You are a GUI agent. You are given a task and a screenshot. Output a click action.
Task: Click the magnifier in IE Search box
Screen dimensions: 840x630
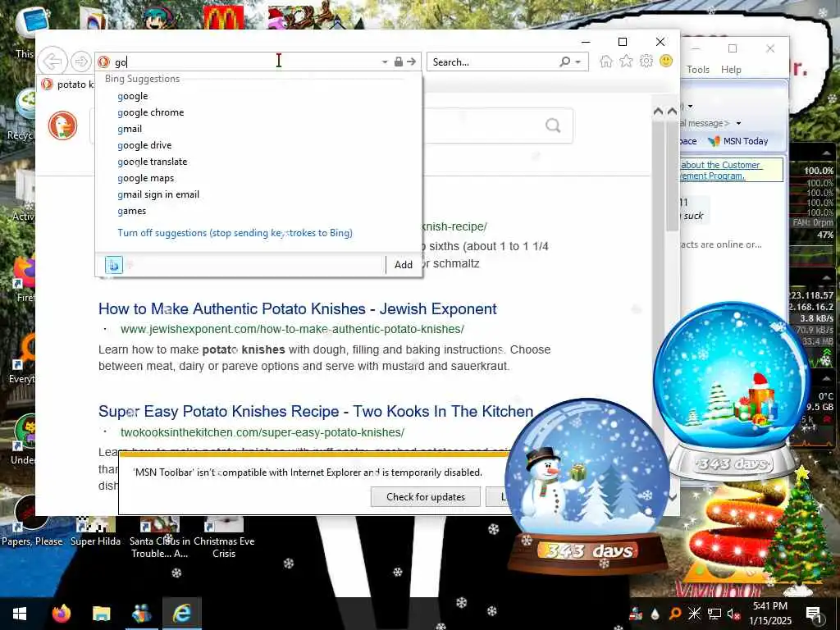[564, 62]
